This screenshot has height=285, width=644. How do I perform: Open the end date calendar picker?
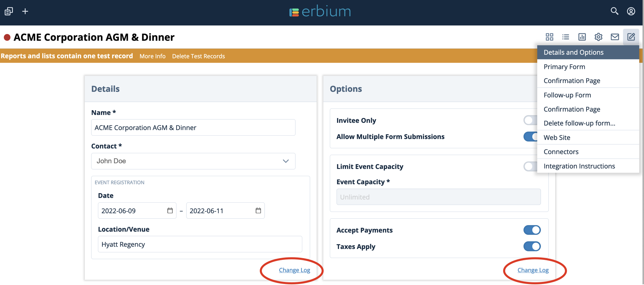coord(258,211)
